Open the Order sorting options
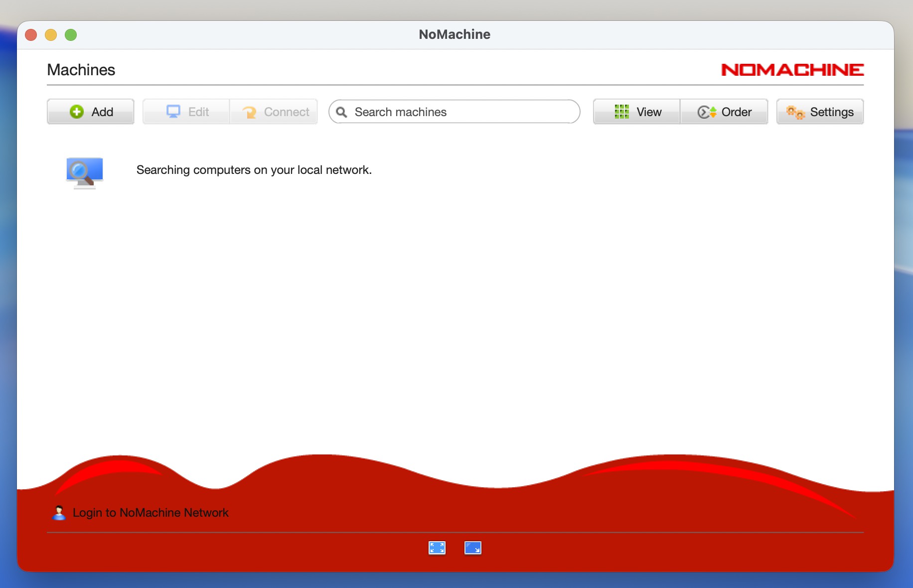Screen dimensions: 913x588 tap(724, 112)
